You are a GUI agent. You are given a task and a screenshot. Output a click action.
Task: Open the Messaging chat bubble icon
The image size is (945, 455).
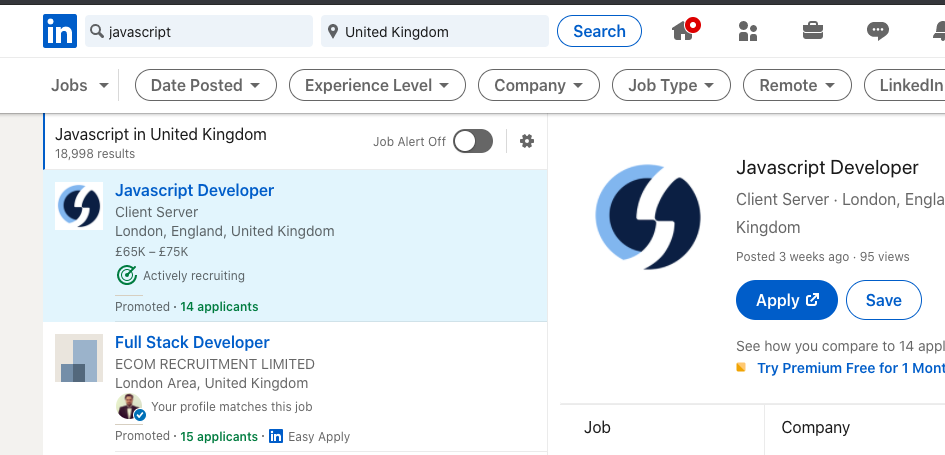878,31
